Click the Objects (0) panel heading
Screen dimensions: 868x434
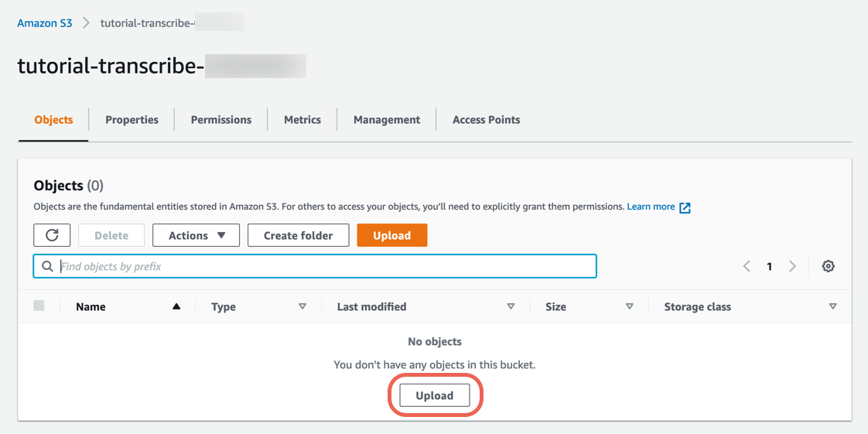point(69,186)
